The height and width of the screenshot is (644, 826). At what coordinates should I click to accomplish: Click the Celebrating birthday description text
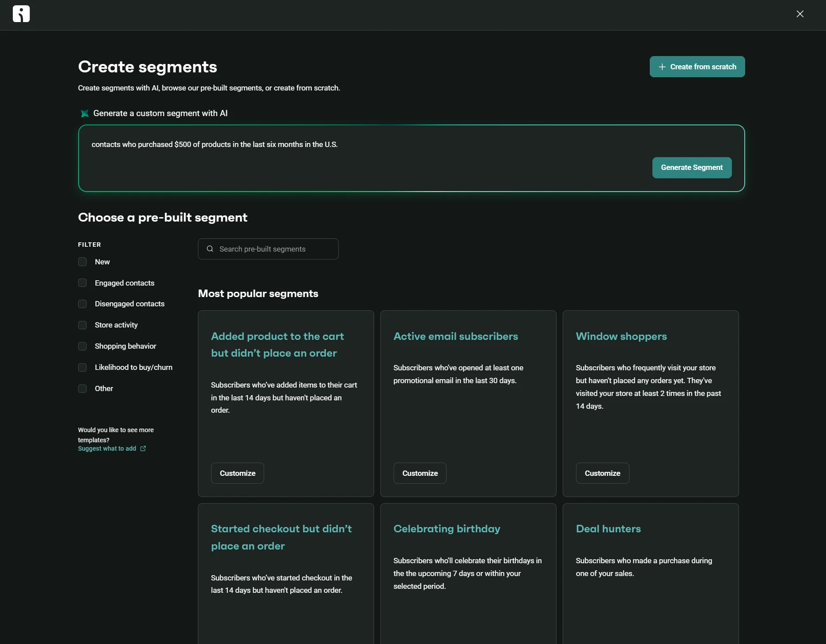468,573
